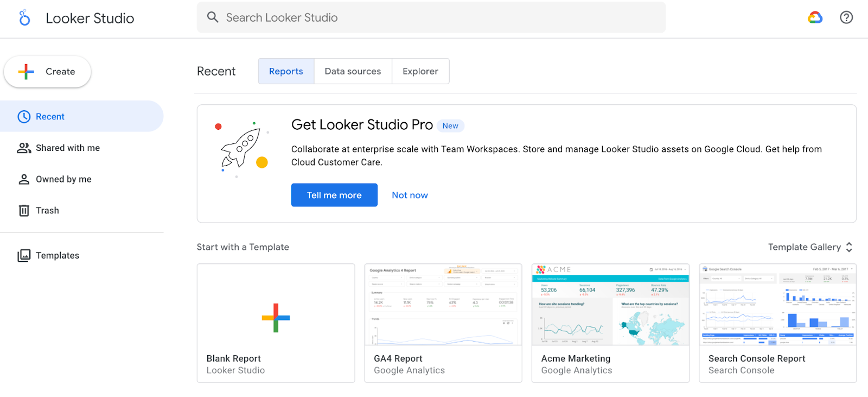Expand the Template Gallery chevron

click(849, 247)
